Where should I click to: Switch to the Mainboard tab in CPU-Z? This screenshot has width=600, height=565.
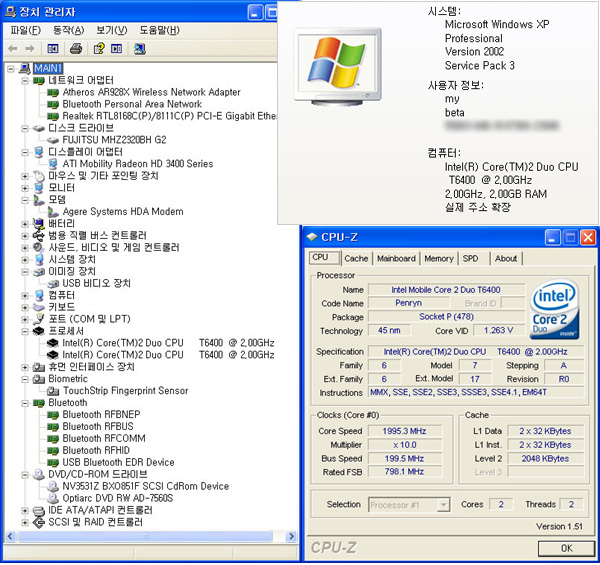tap(396, 259)
